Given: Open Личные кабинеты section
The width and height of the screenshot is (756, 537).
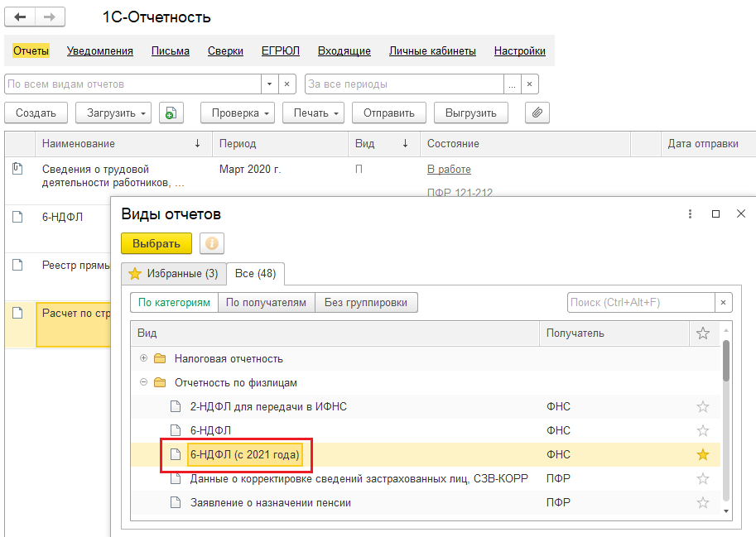Looking at the screenshot, I should 432,50.
